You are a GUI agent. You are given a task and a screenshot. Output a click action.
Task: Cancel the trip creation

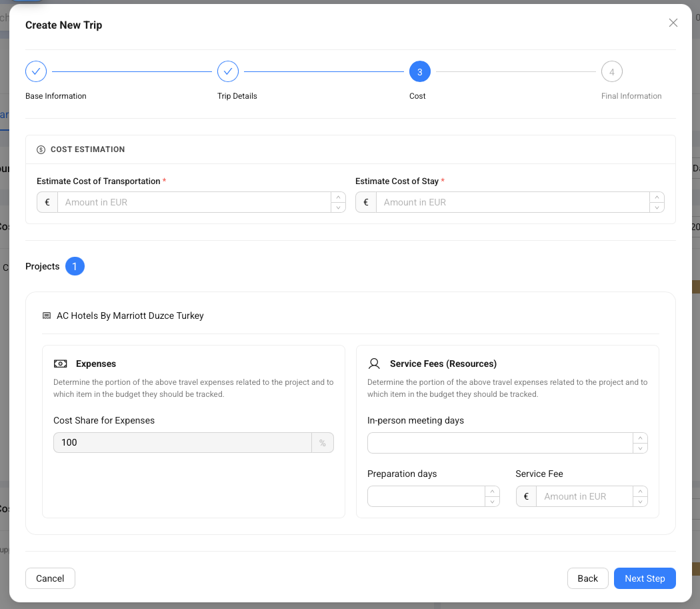click(x=50, y=578)
